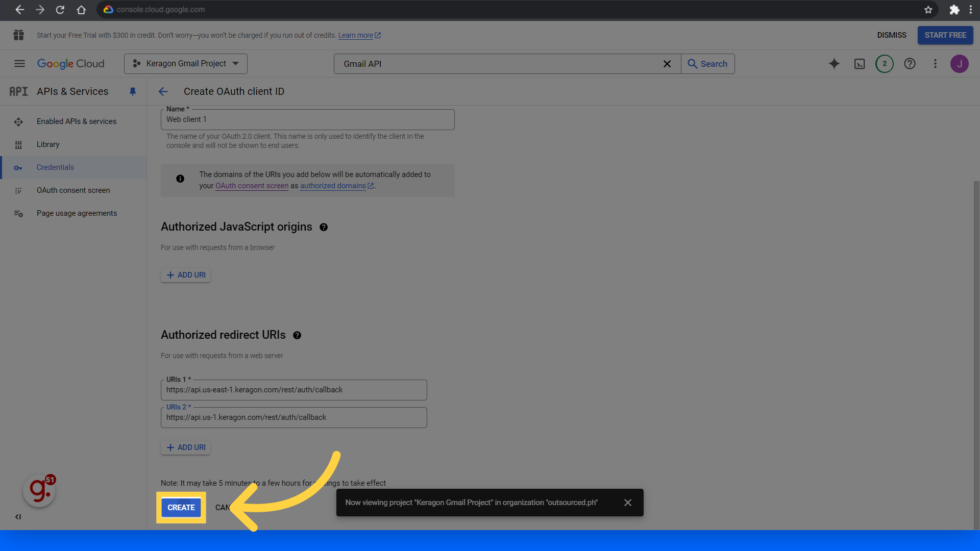980x551 pixels.
Task: Open the Chrome three-dot menu
Action: 971,10
